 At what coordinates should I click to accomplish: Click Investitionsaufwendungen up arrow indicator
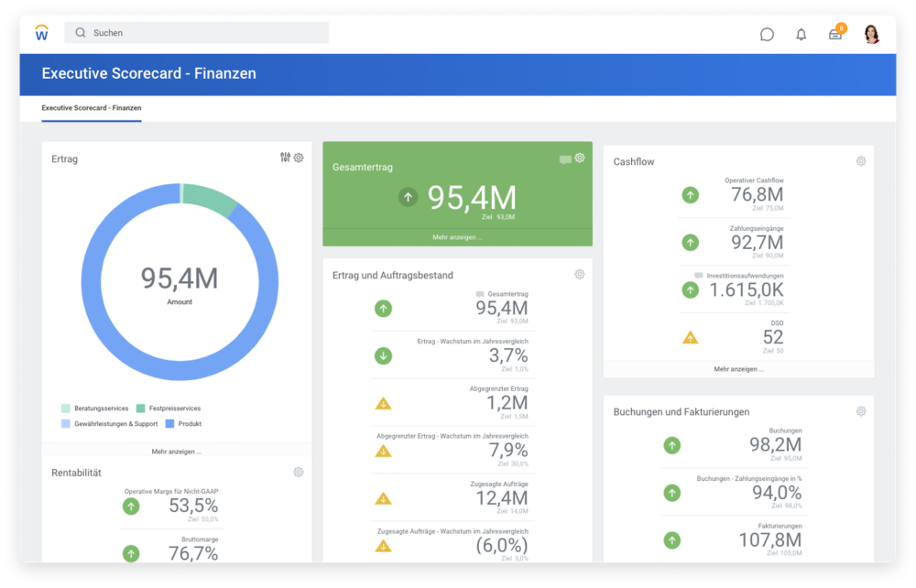(691, 289)
